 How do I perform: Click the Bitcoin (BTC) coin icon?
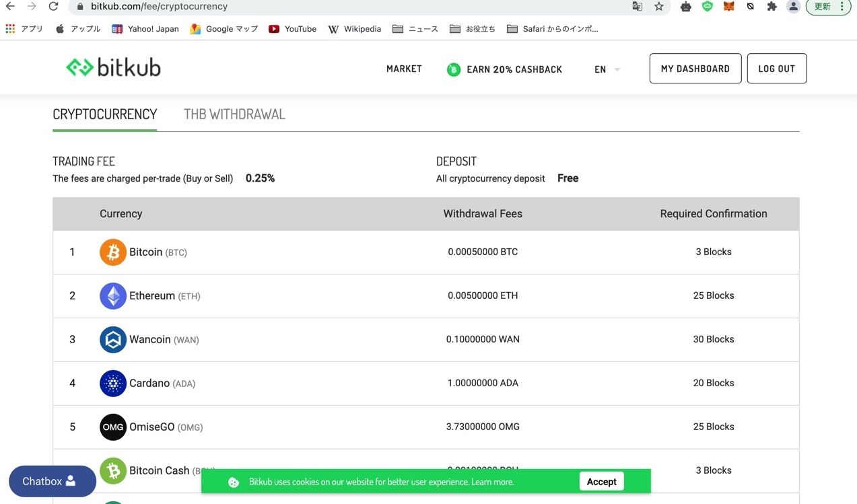point(112,252)
